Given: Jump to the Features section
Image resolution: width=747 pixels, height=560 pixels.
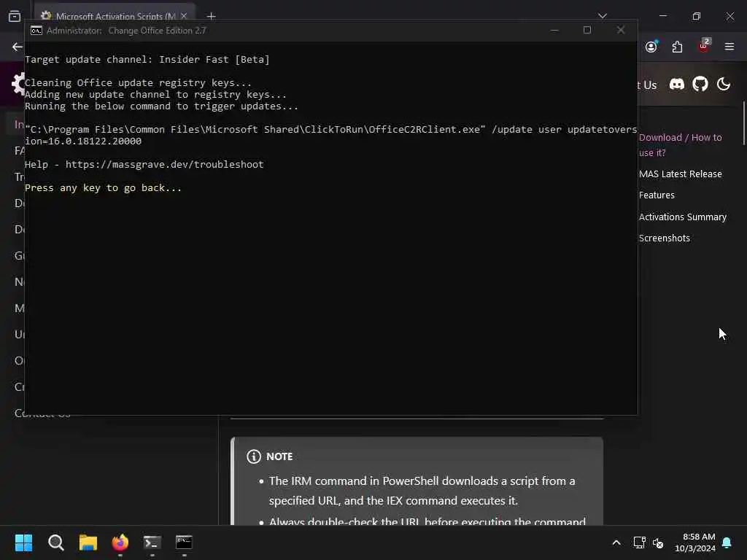Looking at the screenshot, I should [x=657, y=195].
